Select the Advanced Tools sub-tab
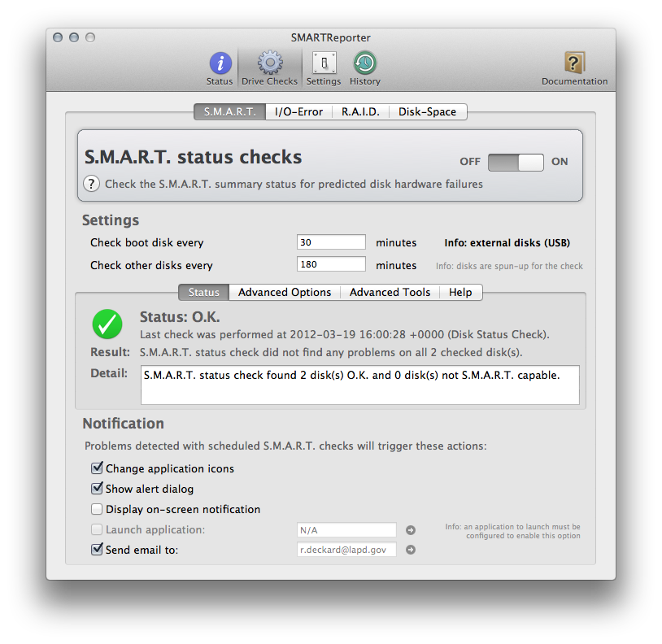 (x=390, y=293)
